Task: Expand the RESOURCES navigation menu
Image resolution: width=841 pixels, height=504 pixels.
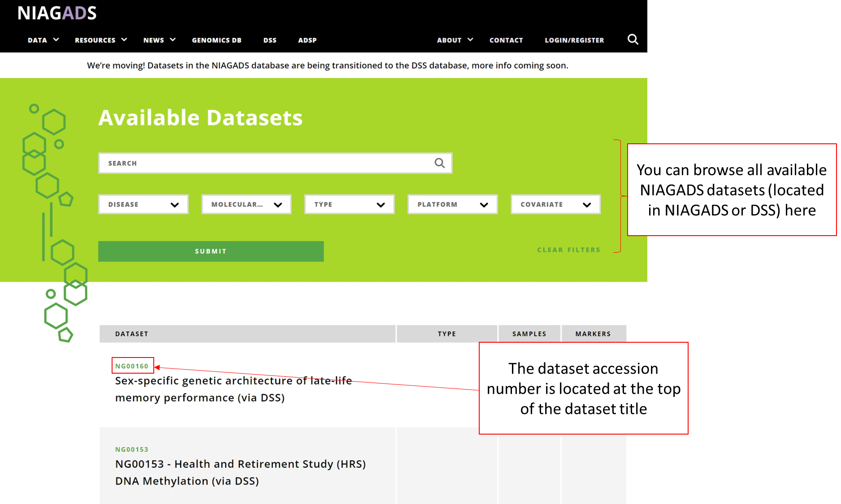Action: 101,40
